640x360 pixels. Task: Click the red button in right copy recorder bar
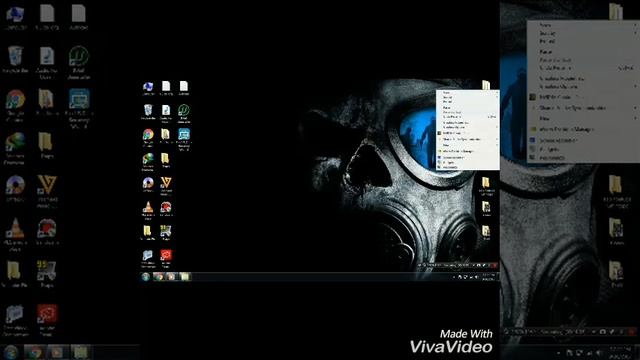tap(632, 332)
